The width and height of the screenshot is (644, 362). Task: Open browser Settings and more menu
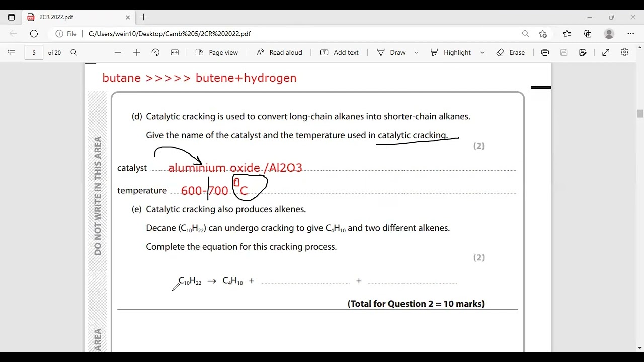(x=631, y=34)
